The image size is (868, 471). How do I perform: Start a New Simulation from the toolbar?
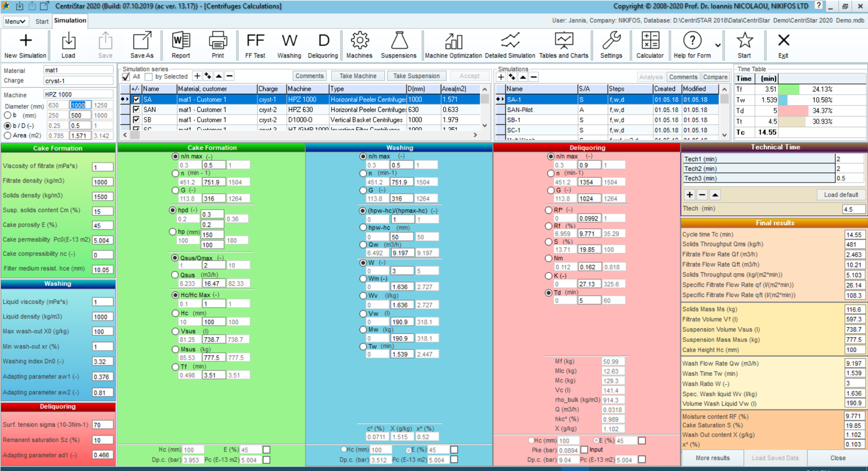tap(25, 46)
